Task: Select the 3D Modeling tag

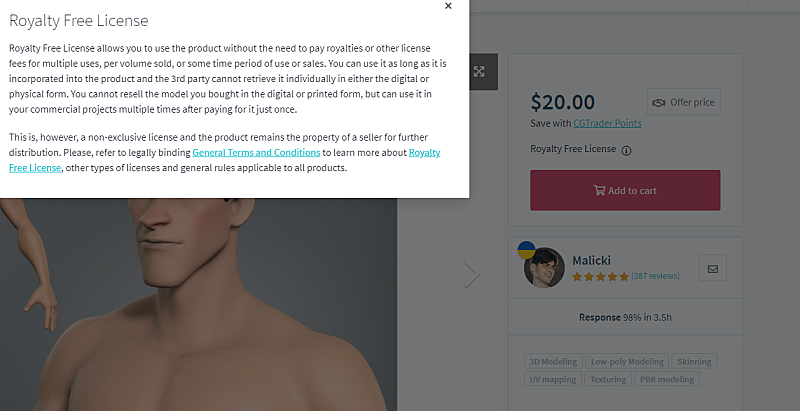Action: pos(553,362)
